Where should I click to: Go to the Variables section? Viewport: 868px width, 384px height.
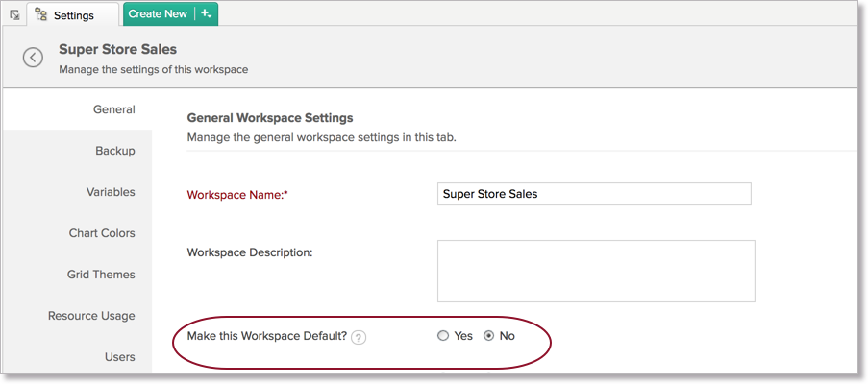(x=111, y=192)
